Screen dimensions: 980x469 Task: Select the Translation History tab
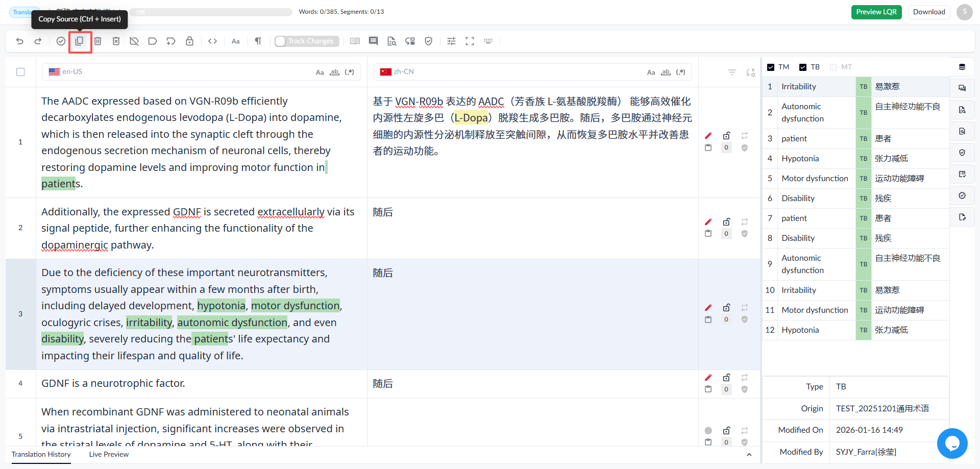click(41, 454)
